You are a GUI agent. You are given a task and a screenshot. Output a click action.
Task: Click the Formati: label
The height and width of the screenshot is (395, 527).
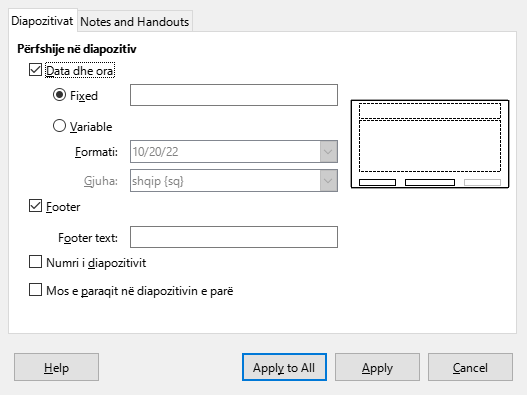(x=96, y=152)
